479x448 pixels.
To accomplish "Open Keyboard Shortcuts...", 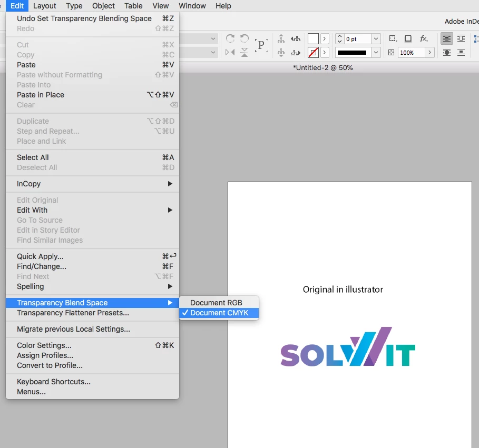I will click(92, 382).
